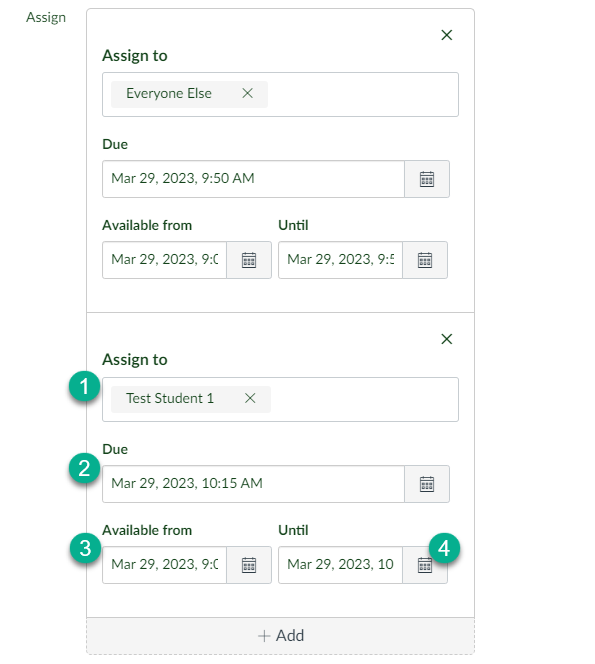Edit the Due date Mar 29 10:15 AM
This screenshot has height=664, width=595.
click(x=253, y=484)
